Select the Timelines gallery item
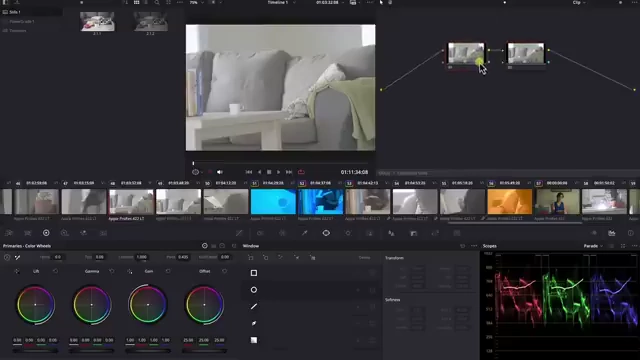This screenshot has width=640, height=360. [18, 31]
